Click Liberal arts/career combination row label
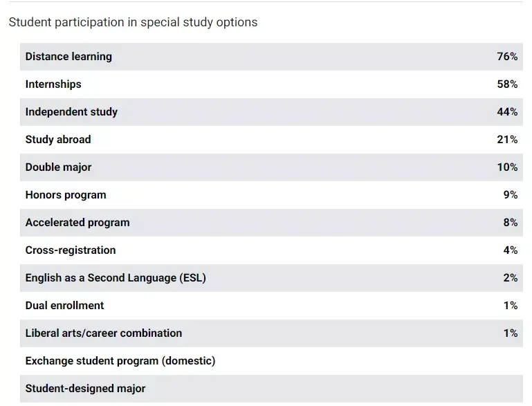 click(x=104, y=333)
